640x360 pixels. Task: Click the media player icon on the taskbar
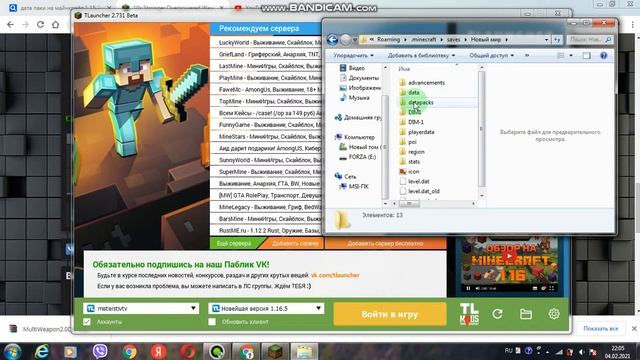[71, 351]
